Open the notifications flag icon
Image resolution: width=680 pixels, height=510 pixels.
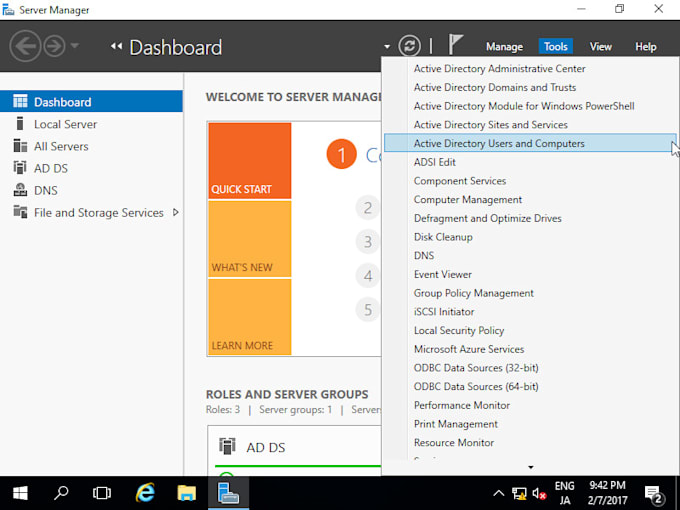[x=455, y=44]
